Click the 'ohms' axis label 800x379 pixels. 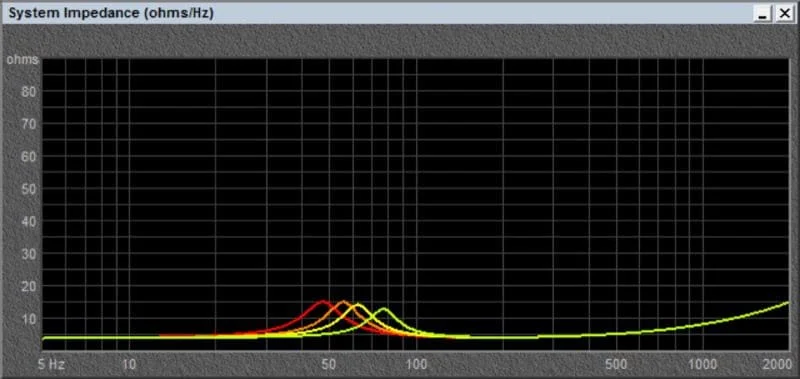click(x=22, y=60)
